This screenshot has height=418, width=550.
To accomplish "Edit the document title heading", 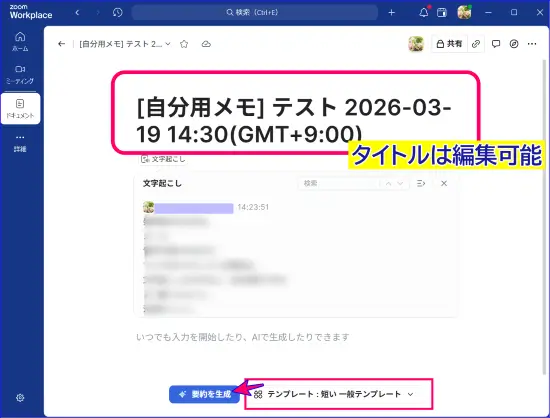I will pyautogui.click(x=294, y=120).
